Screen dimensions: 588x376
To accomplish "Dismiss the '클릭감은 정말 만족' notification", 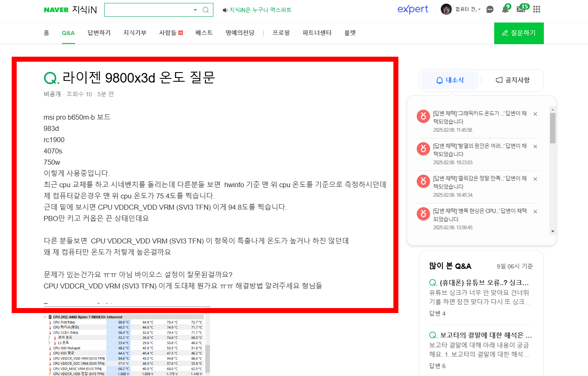I will pyautogui.click(x=535, y=179).
